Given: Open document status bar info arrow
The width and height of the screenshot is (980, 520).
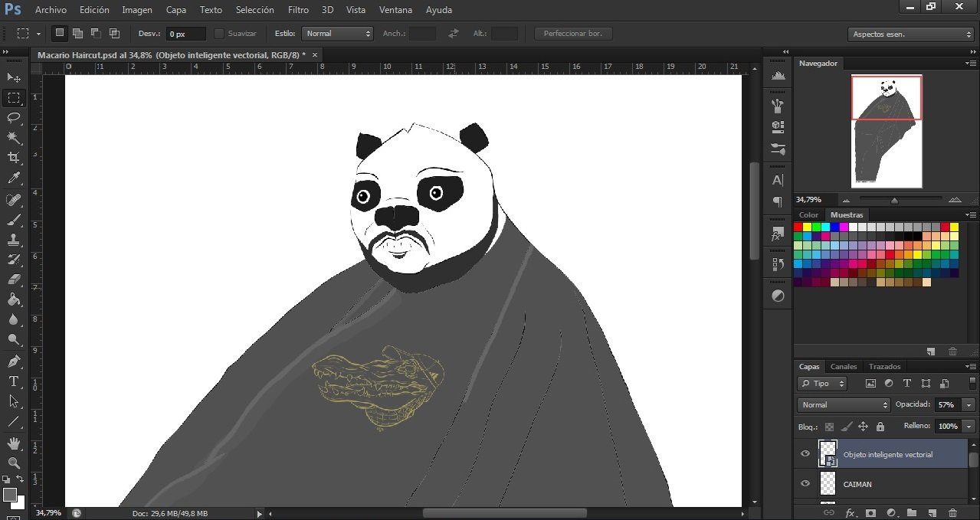Looking at the screenshot, I should [x=259, y=513].
